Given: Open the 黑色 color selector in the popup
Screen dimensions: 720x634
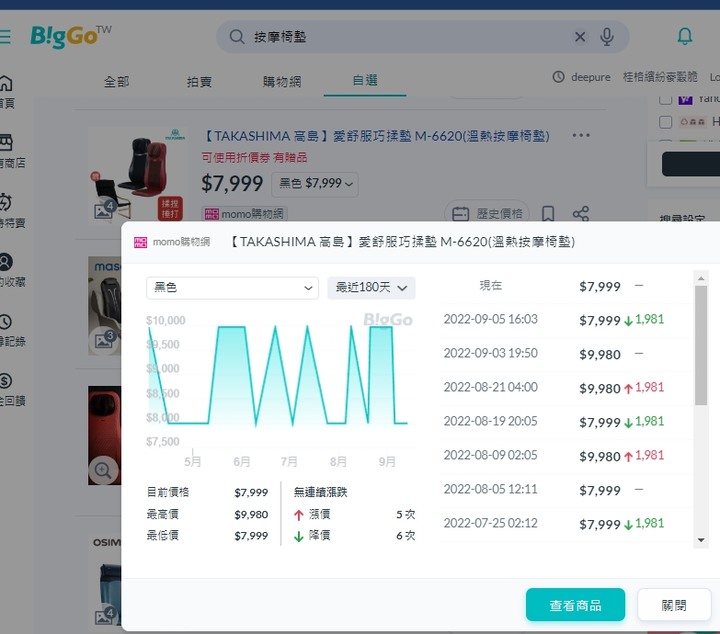Looking at the screenshot, I should [x=232, y=288].
